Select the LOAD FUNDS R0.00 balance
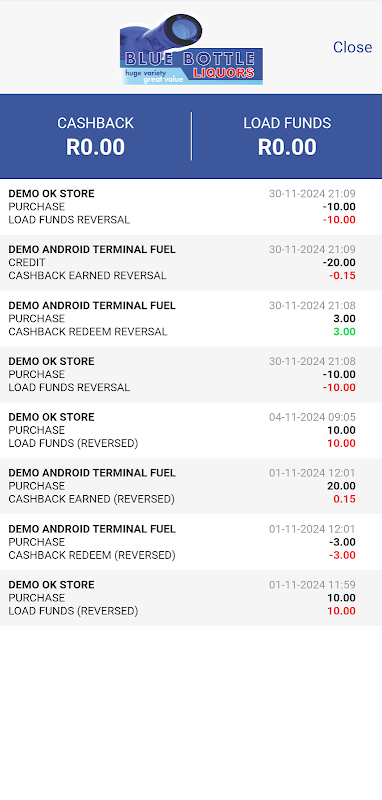This screenshot has width=382, height=800. point(287,137)
